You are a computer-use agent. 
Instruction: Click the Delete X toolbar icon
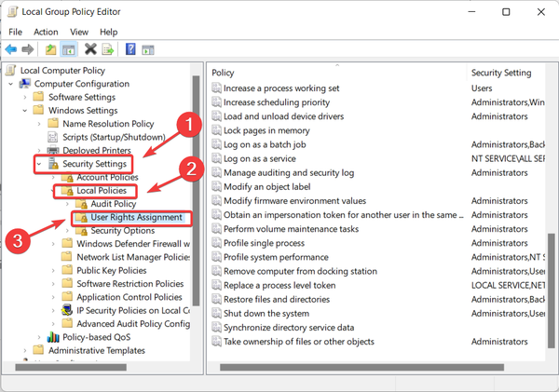point(90,49)
